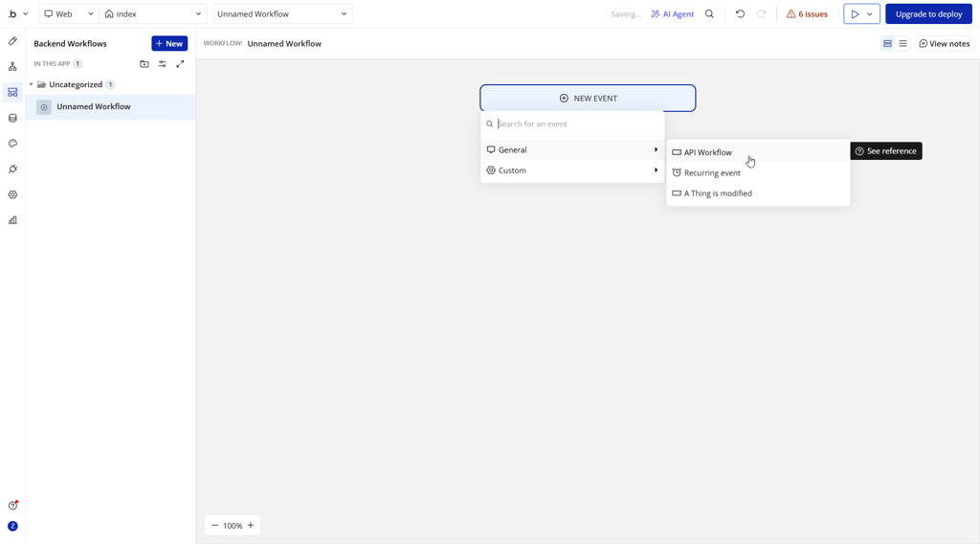Screen dimensions: 980x544
Task: Open the workflow filter options icon
Action: (162, 64)
